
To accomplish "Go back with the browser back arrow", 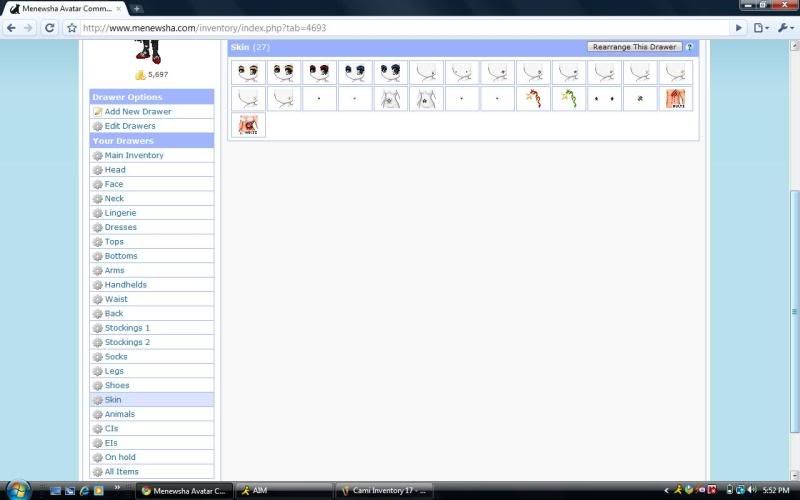I will (x=11, y=28).
